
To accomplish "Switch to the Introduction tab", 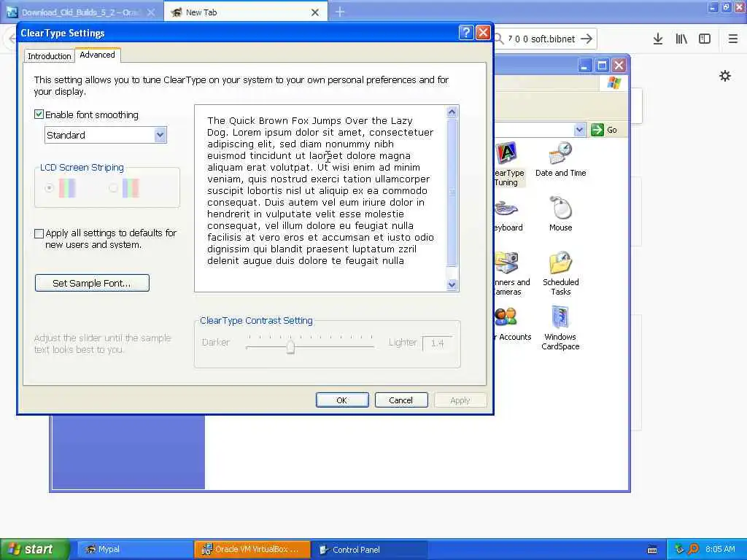I will 49,56.
